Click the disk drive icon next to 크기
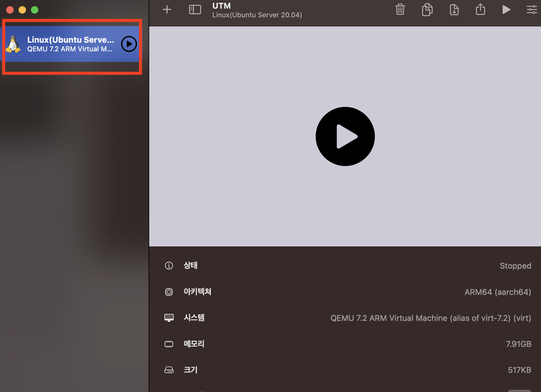This screenshot has width=541, height=392. 169,370
